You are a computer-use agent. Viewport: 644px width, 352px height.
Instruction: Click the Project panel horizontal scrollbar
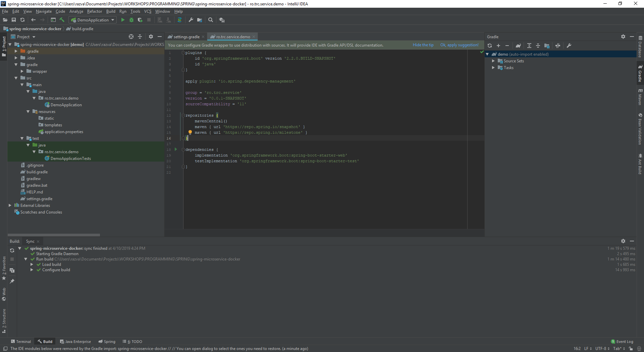click(x=54, y=235)
